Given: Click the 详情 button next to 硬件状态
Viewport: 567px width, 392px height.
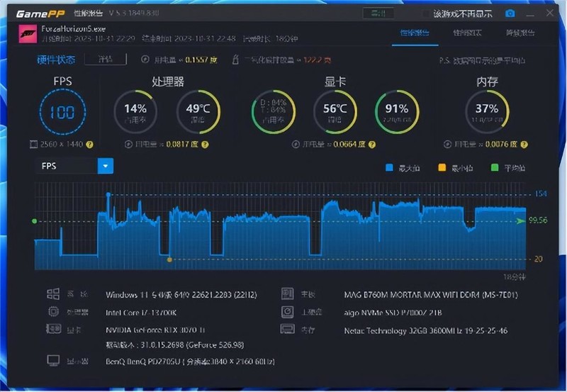Looking at the screenshot, I should [x=105, y=59].
